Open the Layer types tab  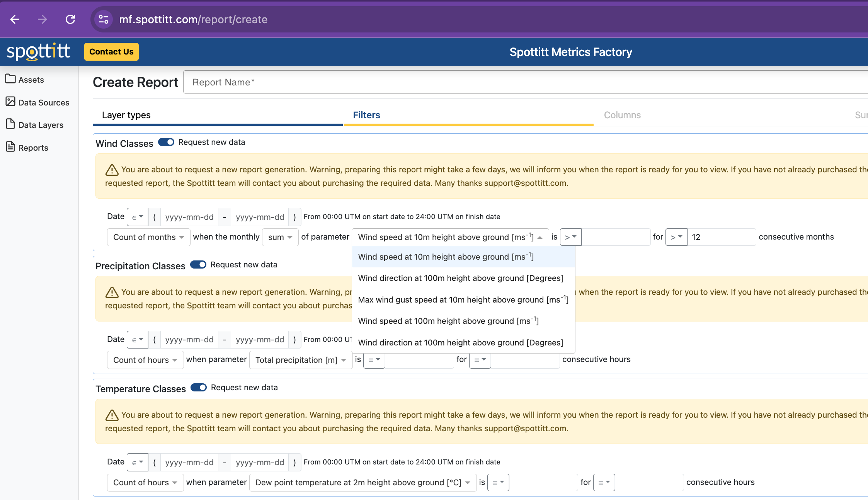click(126, 115)
